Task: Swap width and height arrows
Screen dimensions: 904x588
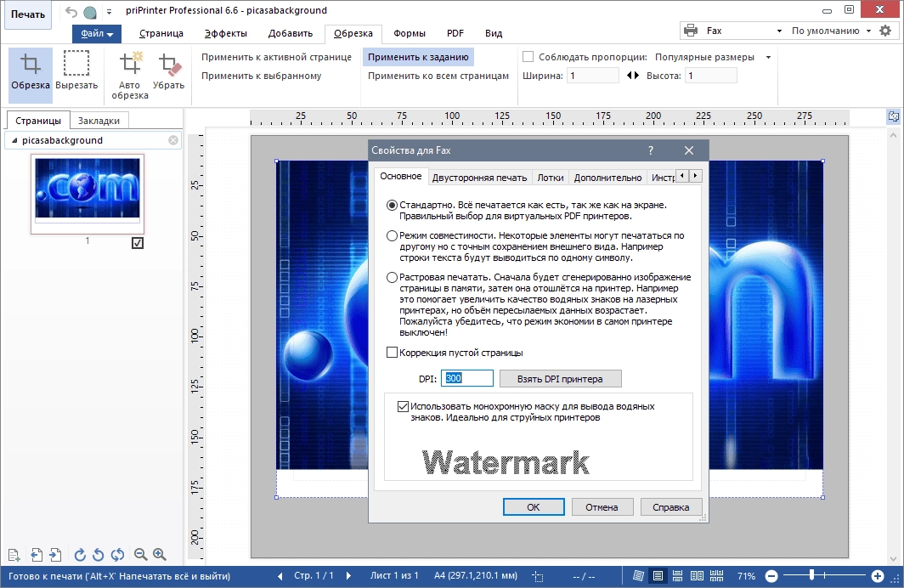Action: [633, 76]
